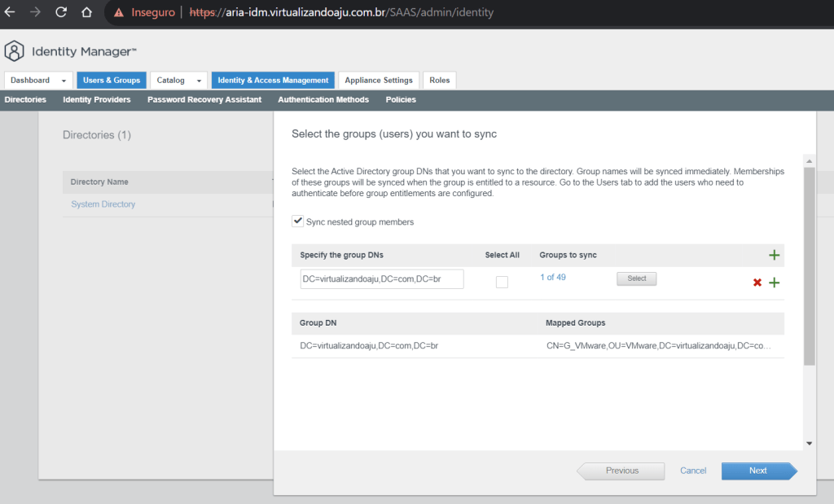Open the 1 of 49 groups link

click(x=553, y=278)
